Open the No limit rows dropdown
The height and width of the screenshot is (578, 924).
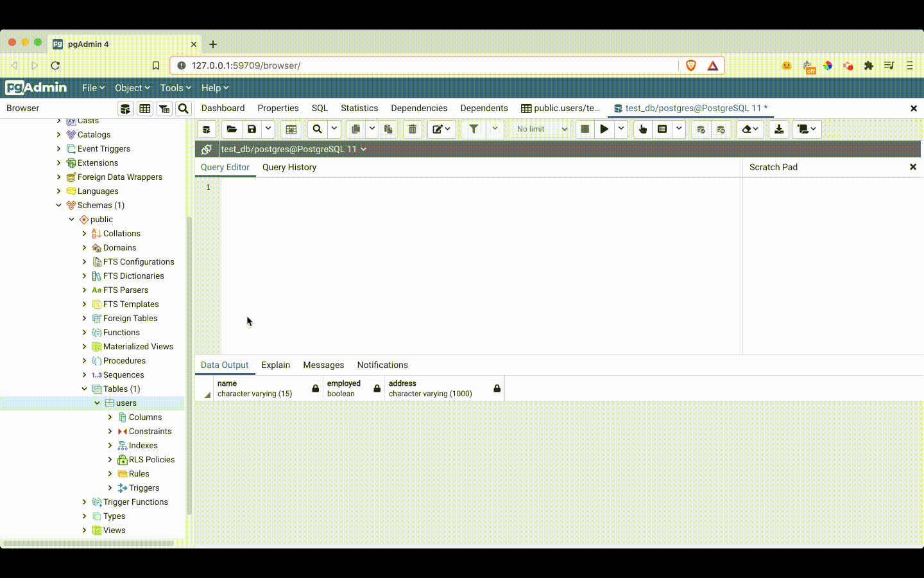point(540,129)
